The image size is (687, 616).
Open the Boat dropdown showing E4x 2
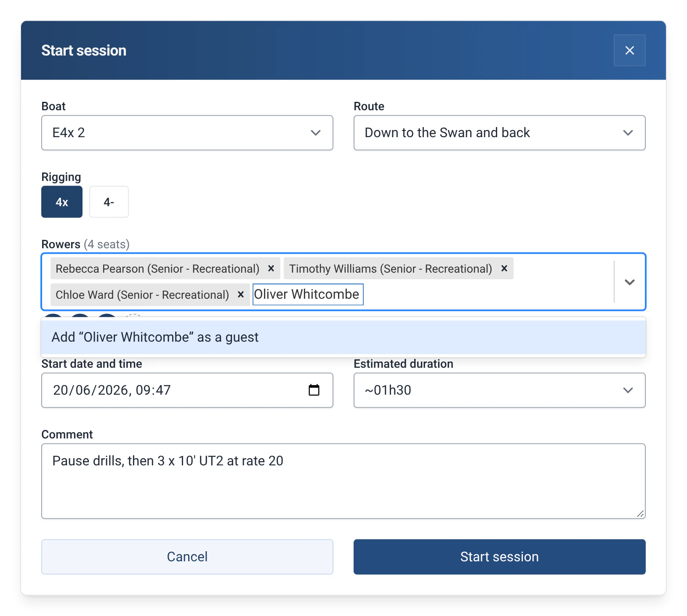tap(187, 133)
